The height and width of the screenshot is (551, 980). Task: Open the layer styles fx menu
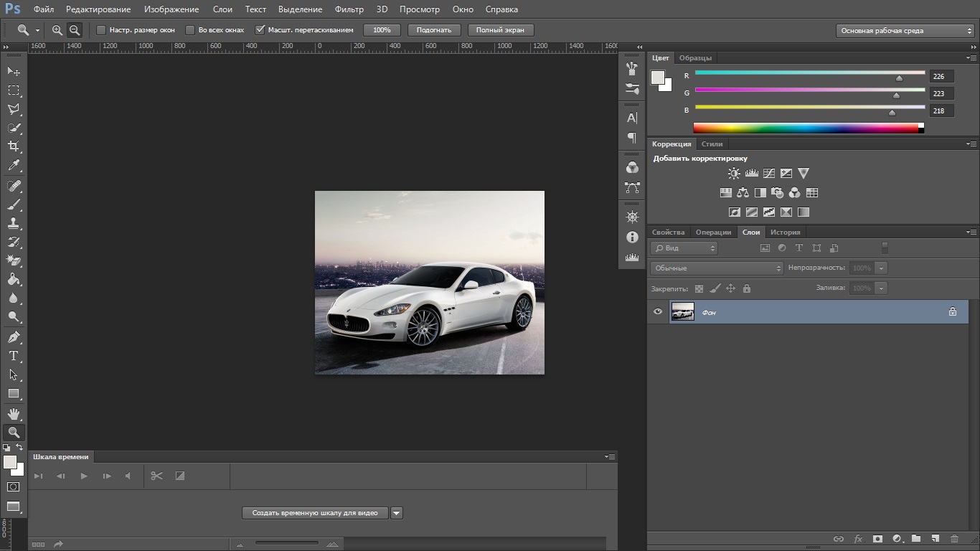(x=858, y=539)
